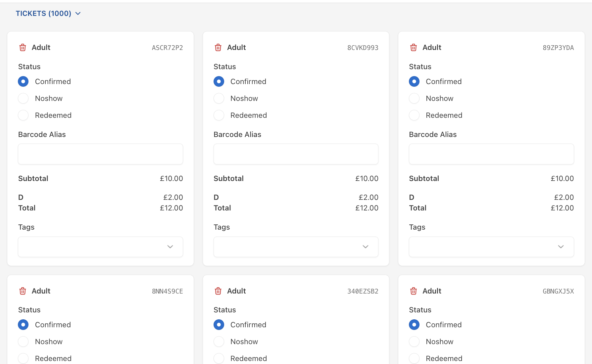Open Tags dropdown for ticket 8CVKD993
Screen dimensions: 592x364
[x=296, y=247]
